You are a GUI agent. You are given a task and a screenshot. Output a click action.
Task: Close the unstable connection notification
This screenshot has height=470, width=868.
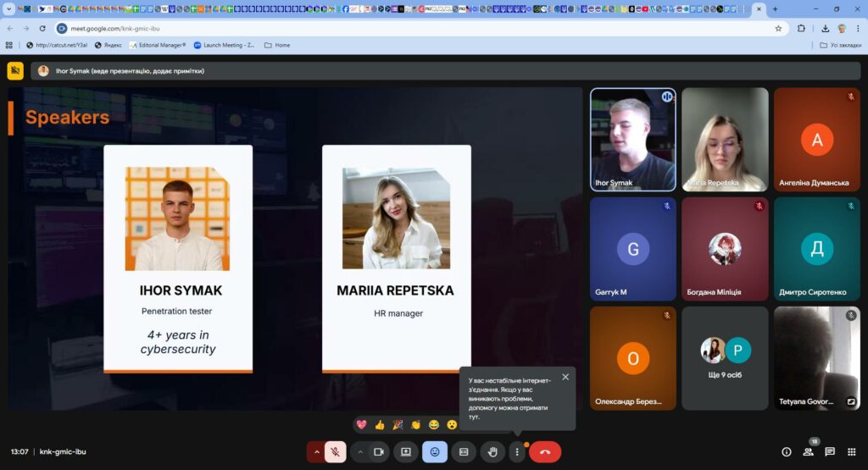coord(565,377)
